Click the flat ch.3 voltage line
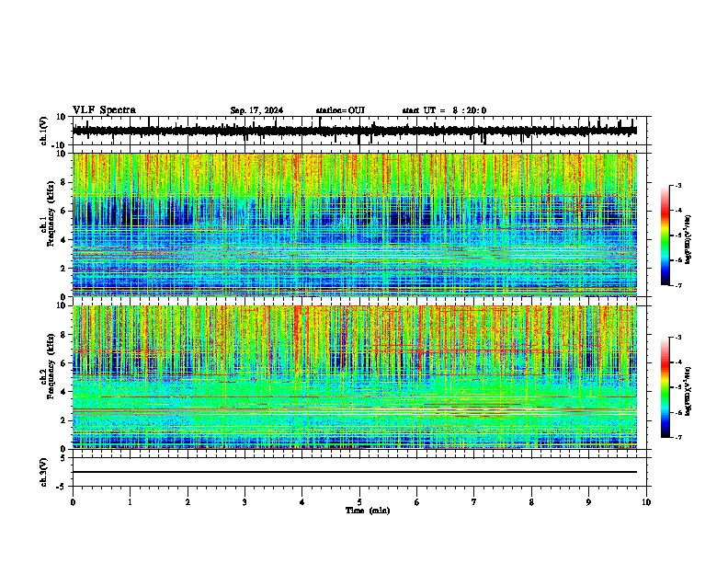 click(355, 472)
